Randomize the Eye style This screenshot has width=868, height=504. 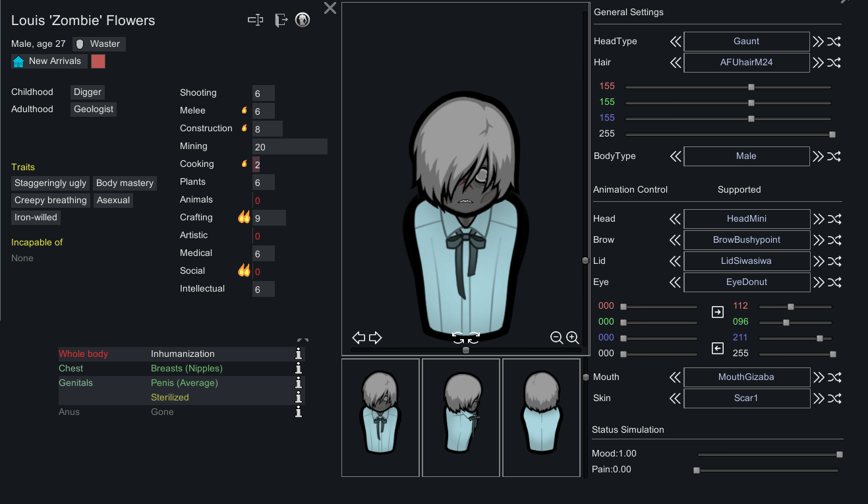pos(834,282)
